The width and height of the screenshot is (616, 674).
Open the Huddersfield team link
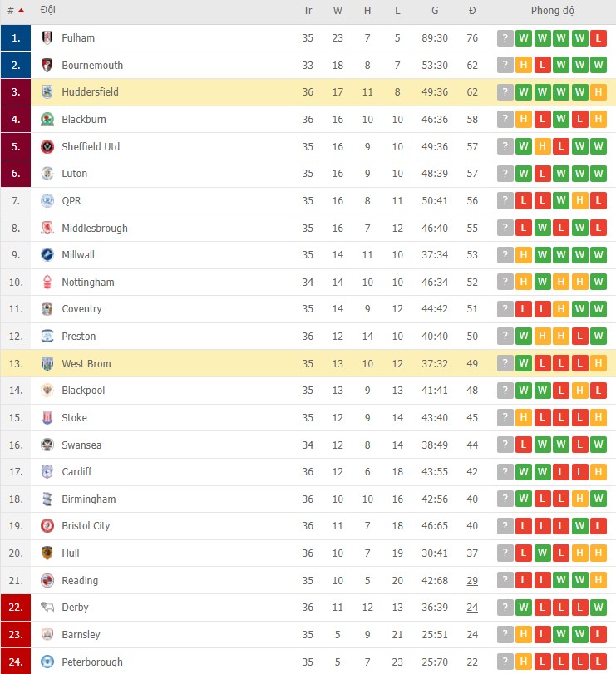pos(90,92)
